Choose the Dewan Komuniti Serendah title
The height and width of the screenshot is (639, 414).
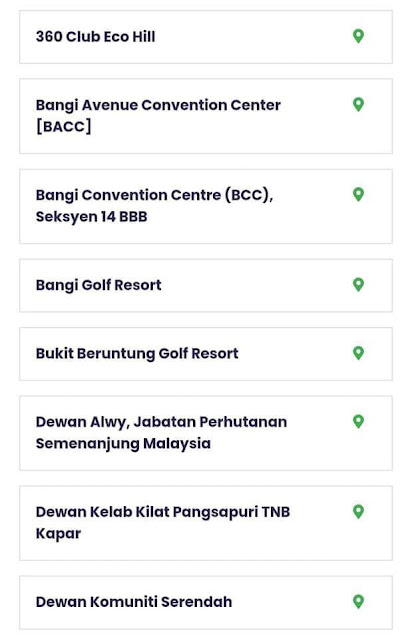pyautogui.click(x=134, y=602)
